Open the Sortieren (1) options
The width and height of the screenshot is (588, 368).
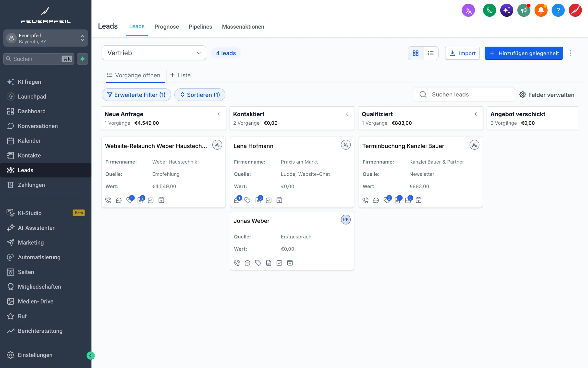pos(200,95)
